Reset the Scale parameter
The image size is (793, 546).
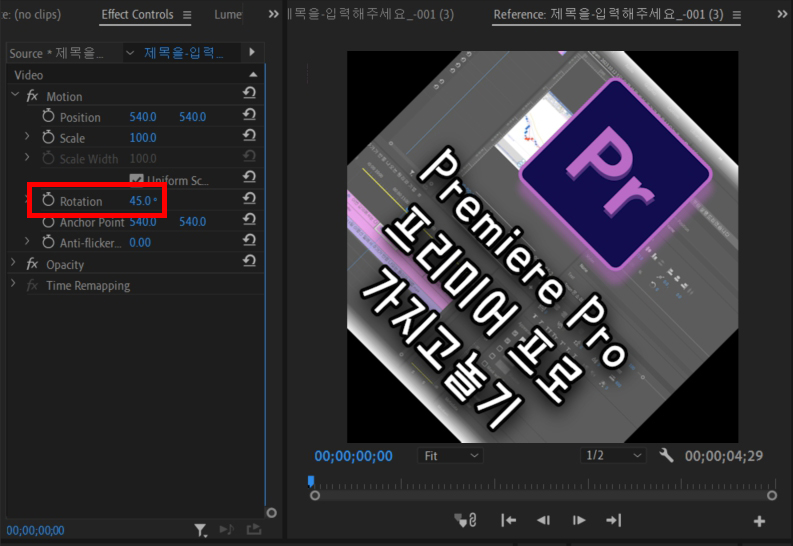click(249, 135)
